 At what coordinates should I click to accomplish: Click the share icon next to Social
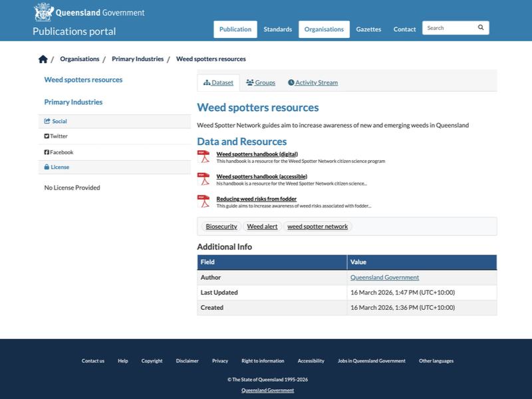click(x=49, y=121)
